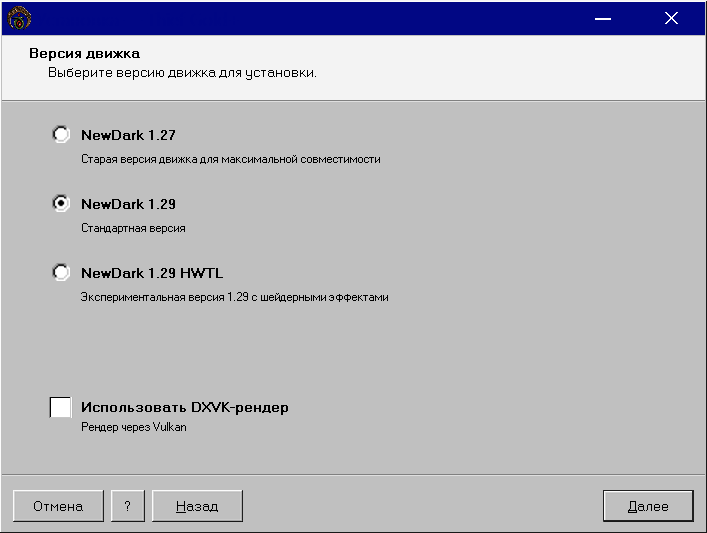Click 'Выберите версию движка для установки.' subtitle
707x533 pixels.
click(x=183, y=73)
